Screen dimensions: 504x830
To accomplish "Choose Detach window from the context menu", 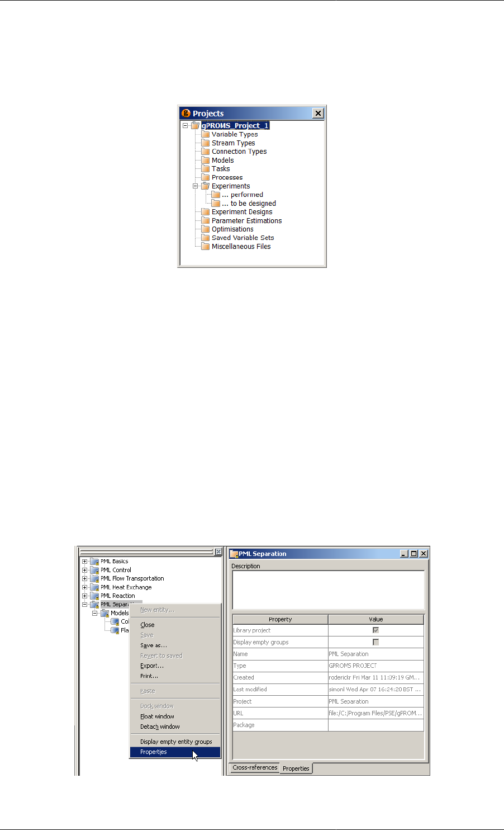I will [x=175, y=727].
